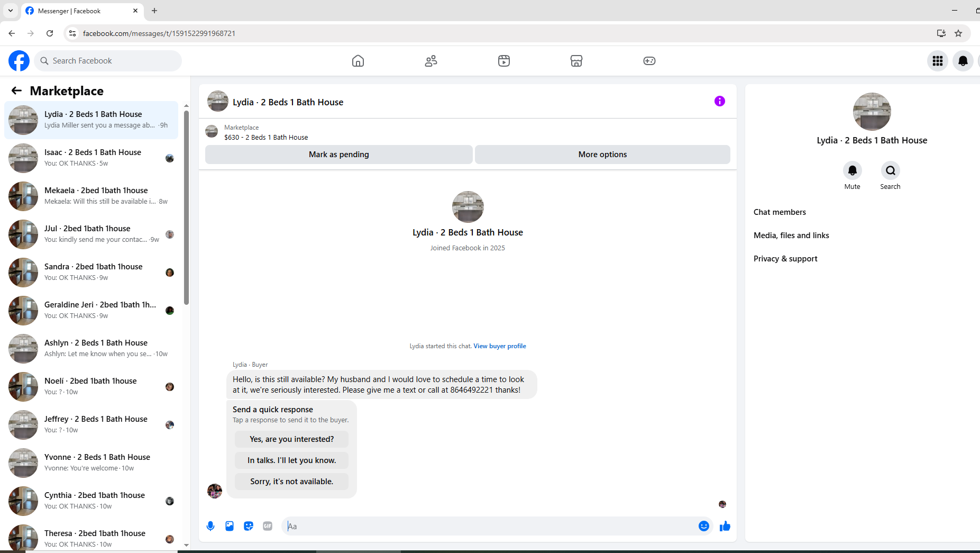The image size is (980, 553).
Task: Click the browser address bar URL
Action: [x=159, y=33]
